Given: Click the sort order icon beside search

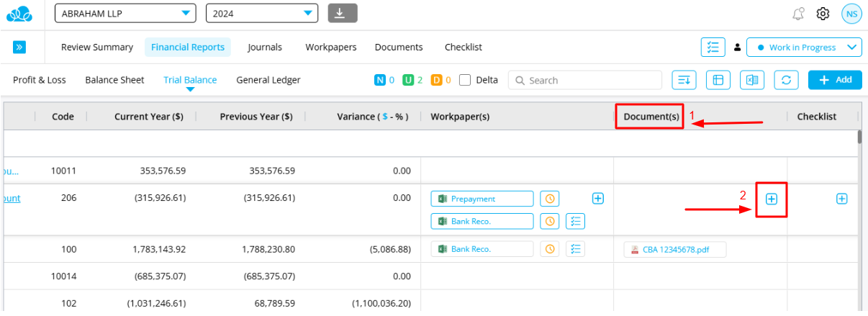Looking at the screenshot, I should 684,80.
